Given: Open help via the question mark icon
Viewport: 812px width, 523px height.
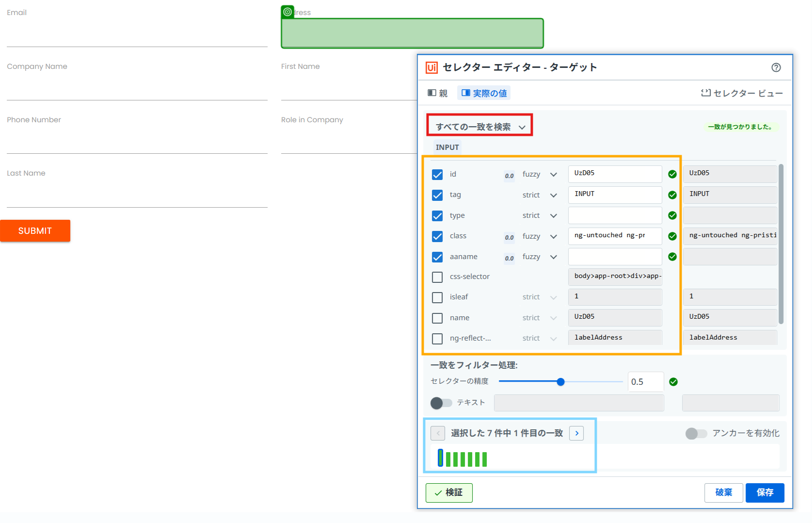Looking at the screenshot, I should tap(776, 67).
